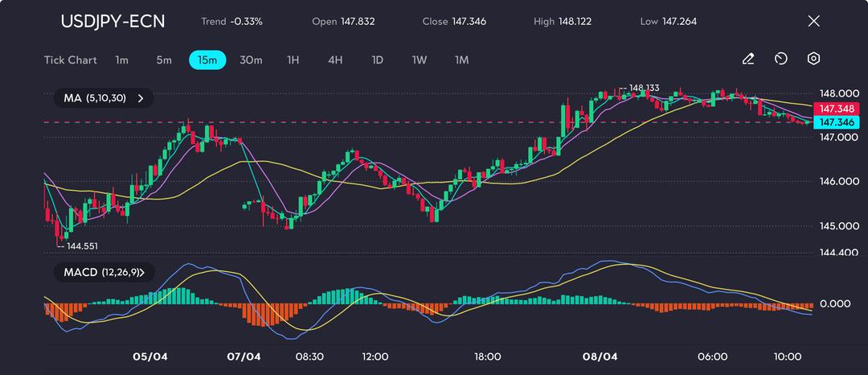Click the 10:00 time label

[788, 356]
